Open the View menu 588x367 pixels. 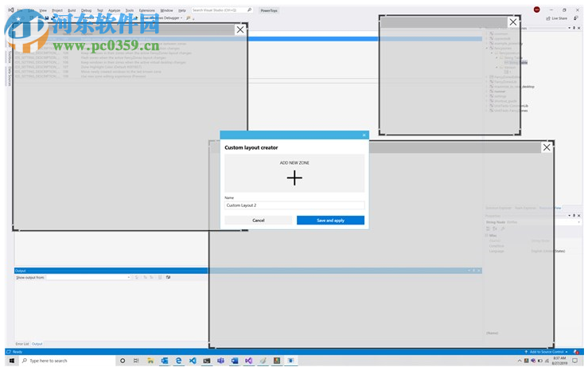click(43, 10)
